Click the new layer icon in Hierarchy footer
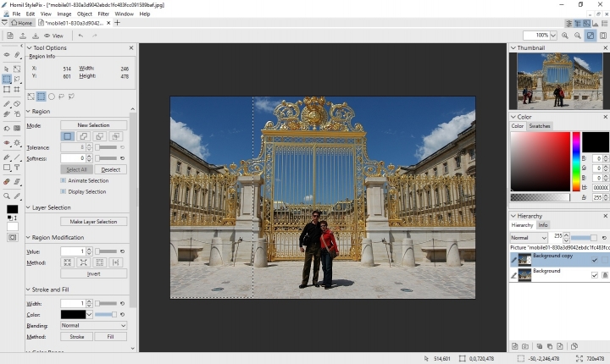 coord(515,346)
